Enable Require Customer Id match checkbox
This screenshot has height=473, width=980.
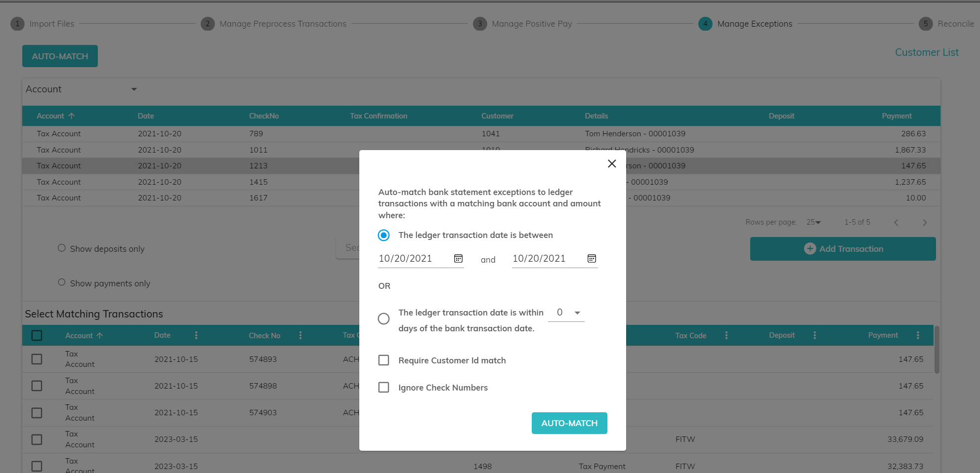[383, 360]
